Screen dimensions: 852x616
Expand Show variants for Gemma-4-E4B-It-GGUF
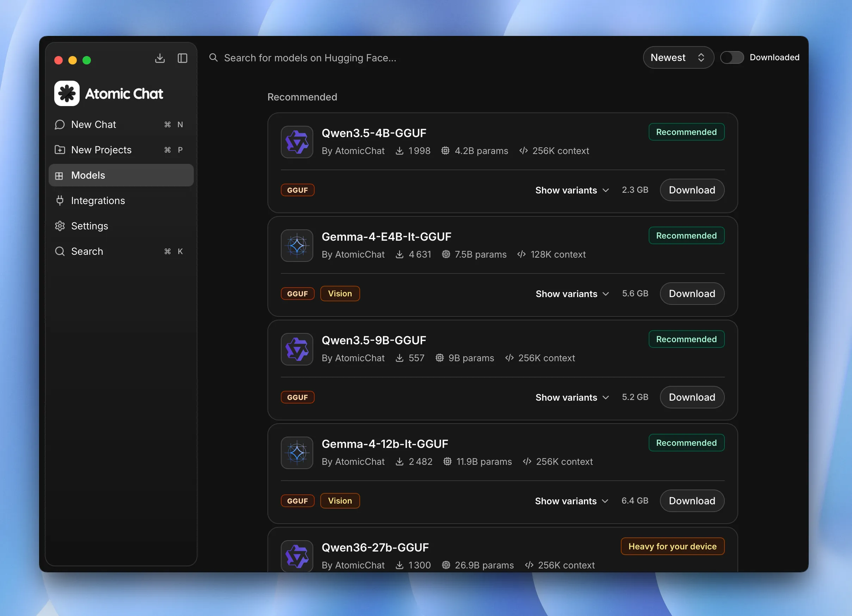[572, 294]
